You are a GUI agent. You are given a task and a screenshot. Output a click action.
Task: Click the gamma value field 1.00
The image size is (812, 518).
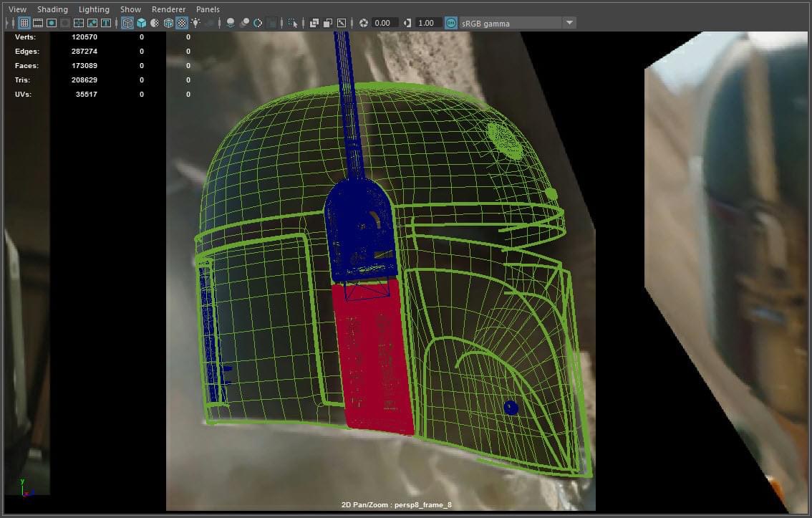427,23
